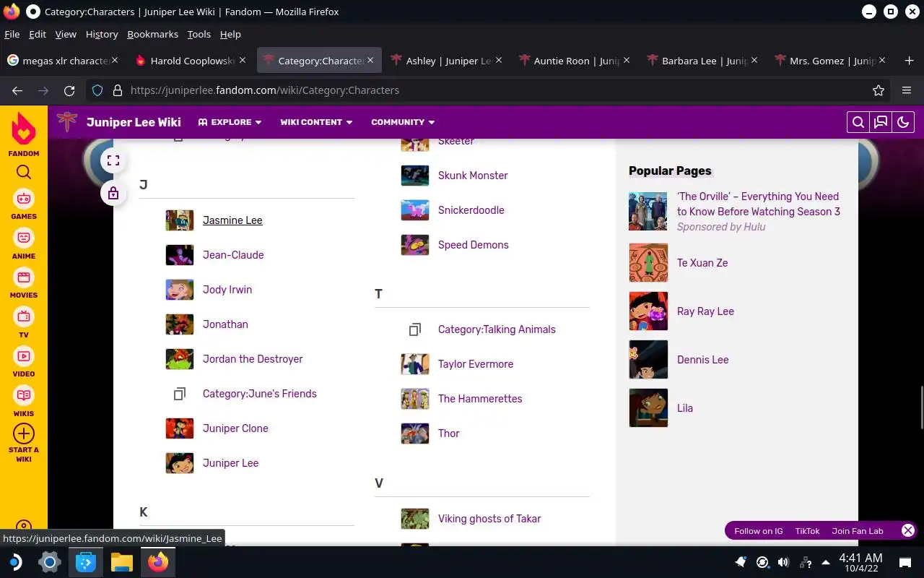The width and height of the screenshot is (924, 578).
Task: Open The Orville sponsored article link
Action: coord(759,204)
